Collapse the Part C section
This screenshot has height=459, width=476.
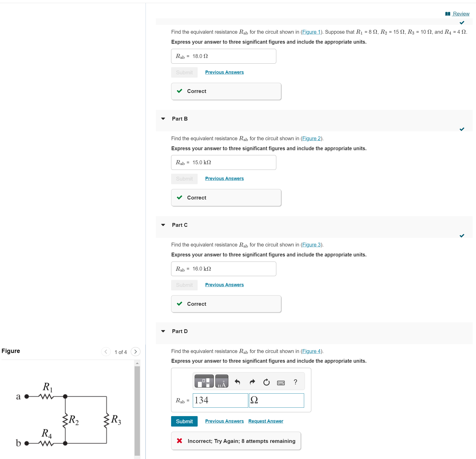163,225
